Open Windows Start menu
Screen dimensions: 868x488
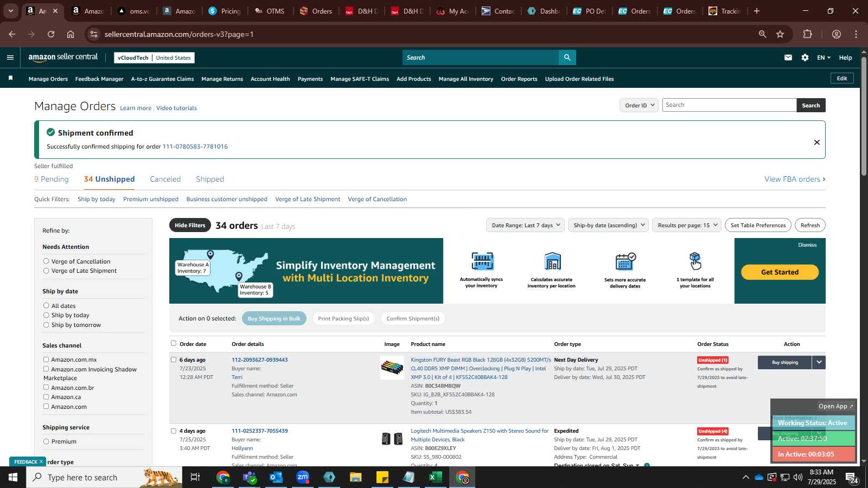click(x=13, y=477)
